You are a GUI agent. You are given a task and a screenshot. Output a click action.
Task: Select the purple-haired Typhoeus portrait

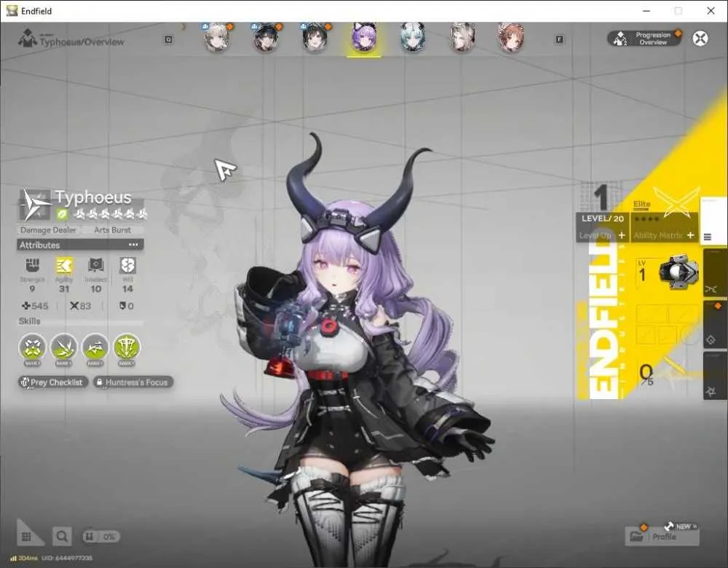point(364,37)
